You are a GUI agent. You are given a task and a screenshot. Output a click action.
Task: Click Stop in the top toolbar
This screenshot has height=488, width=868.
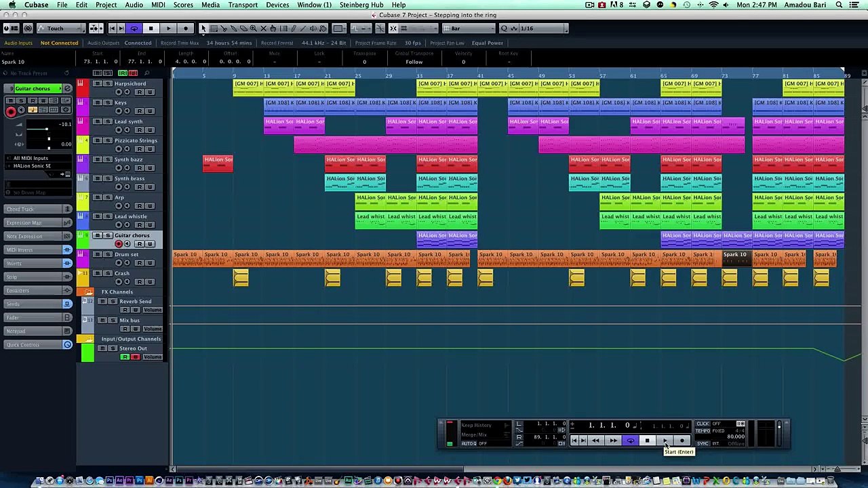point(151,28)
